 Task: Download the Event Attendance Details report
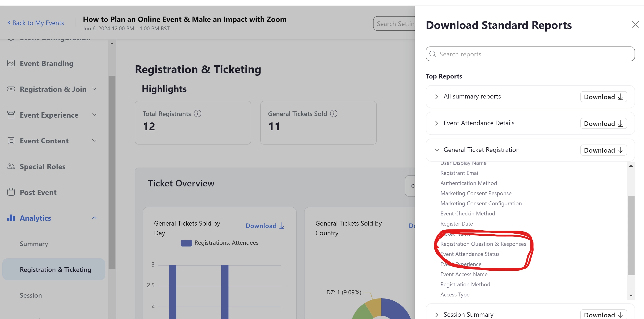pyautogui.click(x=603, y=124)
